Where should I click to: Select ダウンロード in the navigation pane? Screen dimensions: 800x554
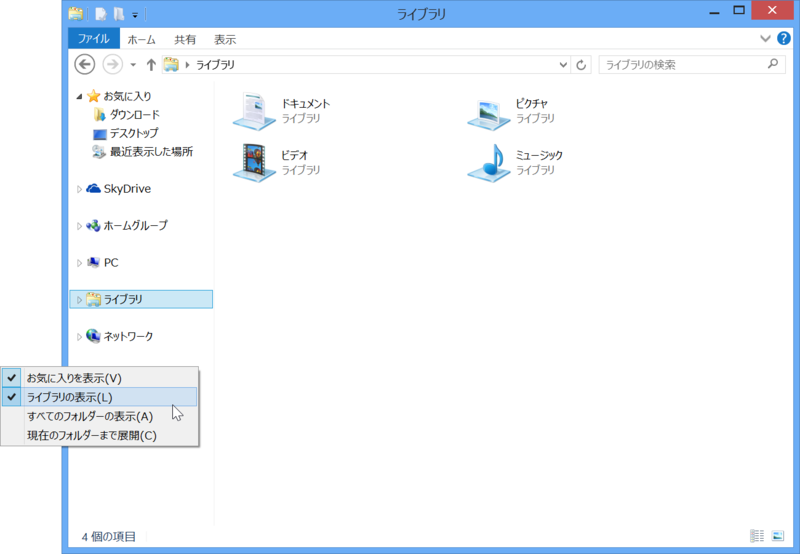click(135, 115)
